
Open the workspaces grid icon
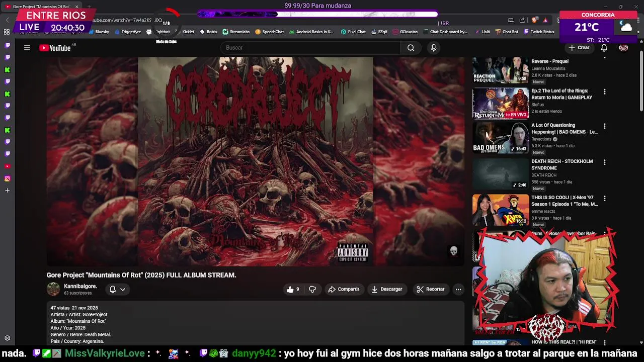[7, 32]
